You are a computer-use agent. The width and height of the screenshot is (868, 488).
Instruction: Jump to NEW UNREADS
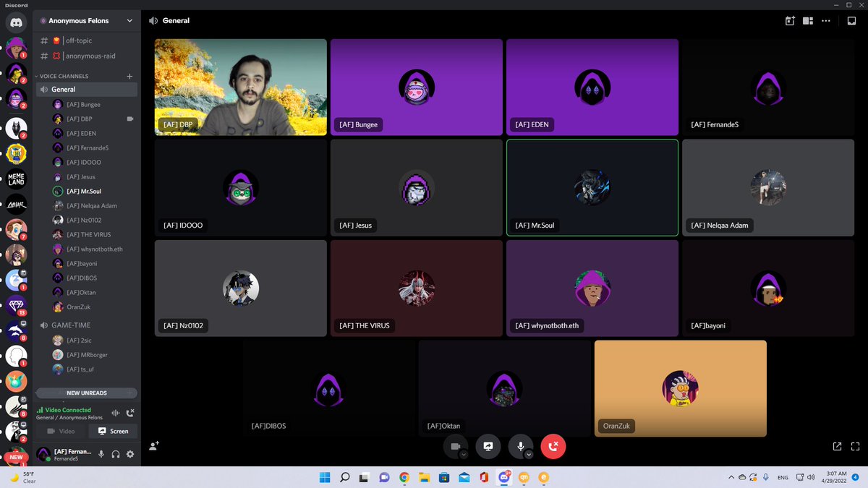tap(87, 393)
